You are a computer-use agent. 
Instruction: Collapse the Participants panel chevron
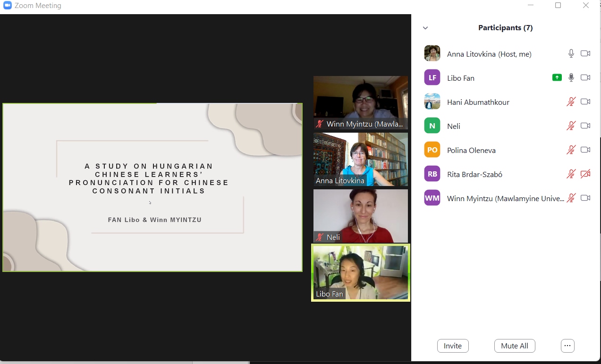[x=425, y=28]
